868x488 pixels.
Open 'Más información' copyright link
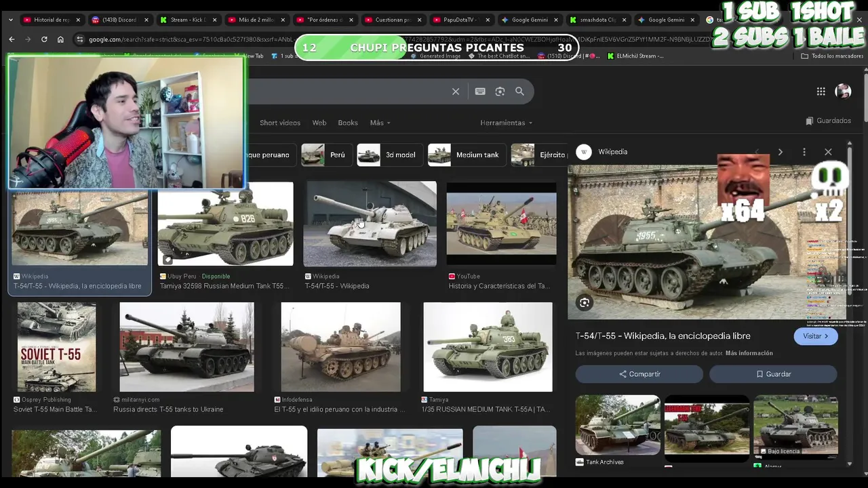(749, 353)
